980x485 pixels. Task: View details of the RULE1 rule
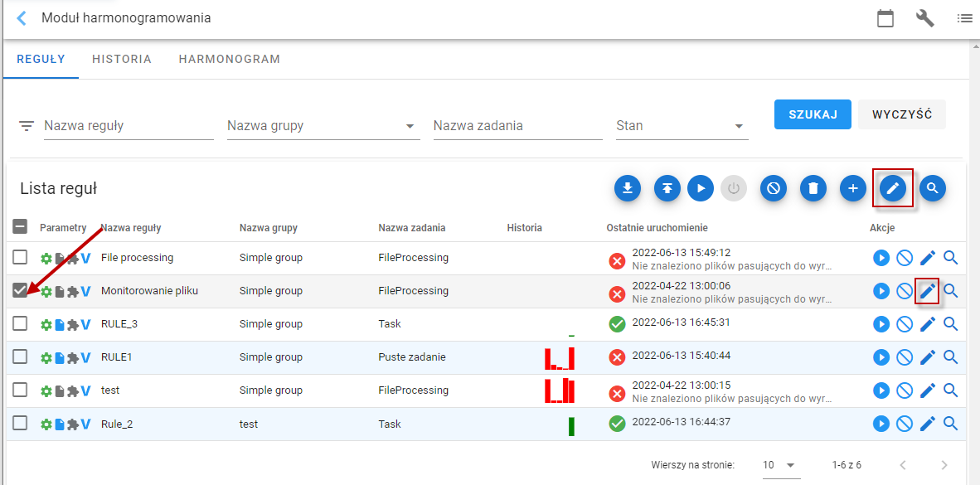coord(951,356)
